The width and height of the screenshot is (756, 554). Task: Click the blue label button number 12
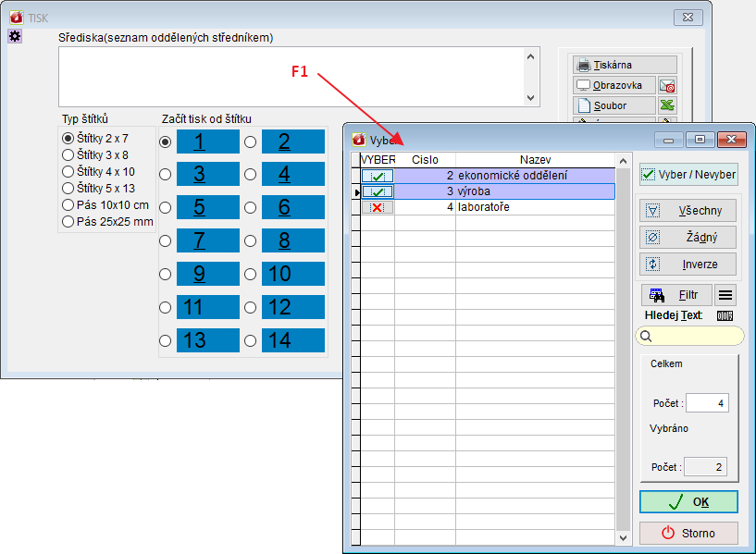tap(293, 307)
